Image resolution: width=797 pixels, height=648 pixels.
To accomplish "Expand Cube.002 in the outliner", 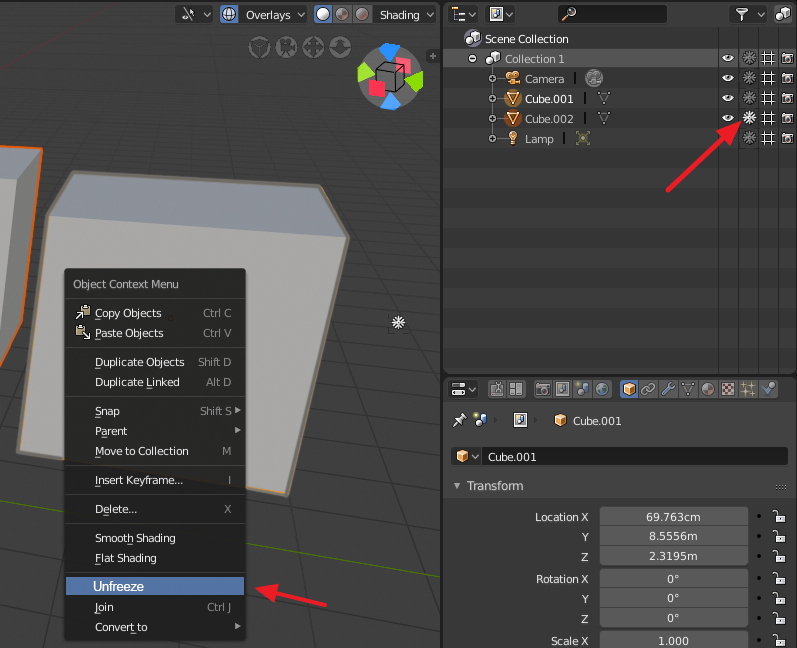I will tap(492, 118).
